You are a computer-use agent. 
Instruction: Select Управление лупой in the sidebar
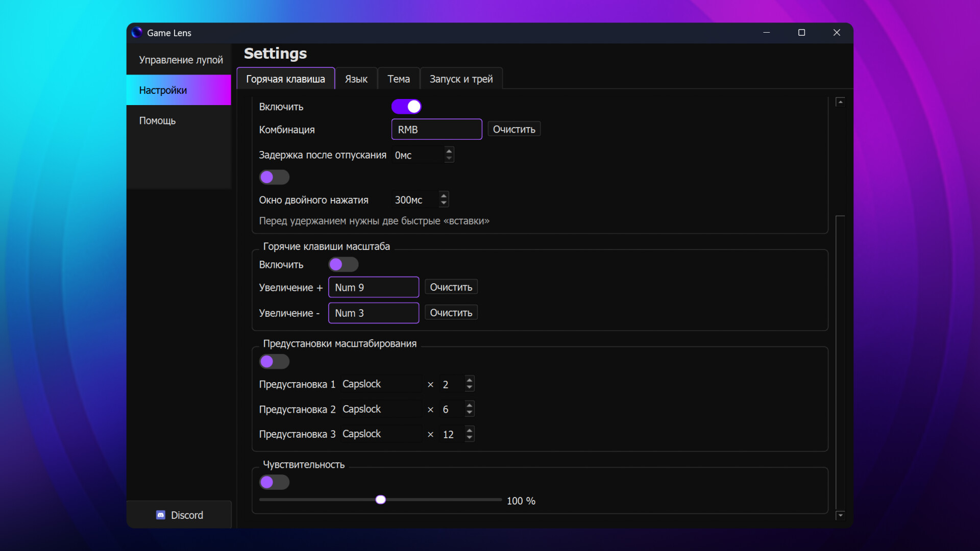(181, 60)
